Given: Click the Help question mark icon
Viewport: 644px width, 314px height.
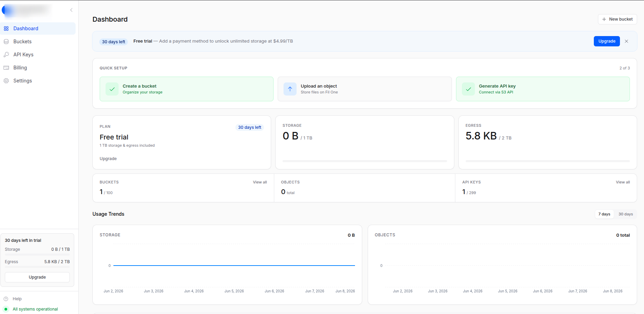Looking at the screenshot, I should tap(6, 299).
